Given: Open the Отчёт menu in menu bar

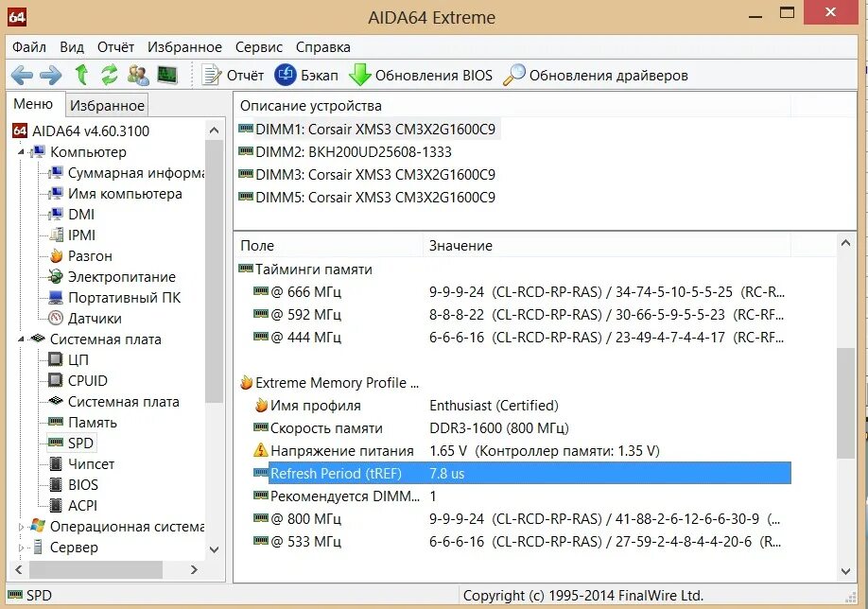Looking at the screenshot, I should coord(115,47).
